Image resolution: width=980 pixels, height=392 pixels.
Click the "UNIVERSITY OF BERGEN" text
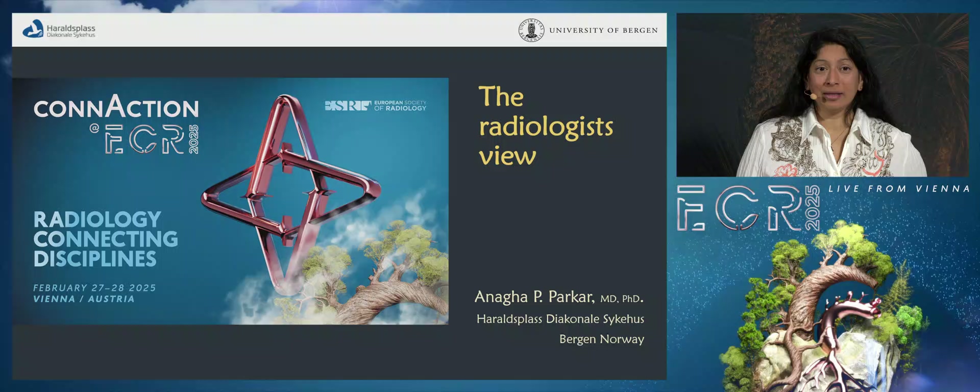click(603, 30)
